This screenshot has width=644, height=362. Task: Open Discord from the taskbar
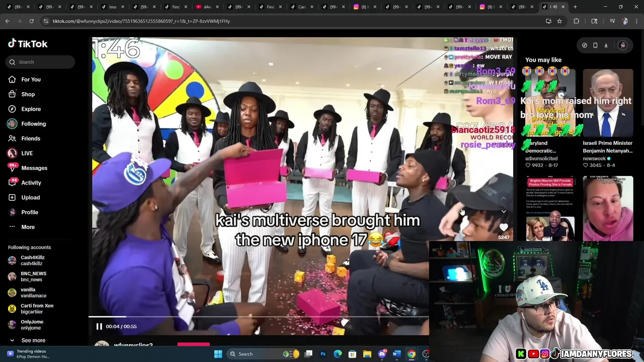(x=382, y=354)
